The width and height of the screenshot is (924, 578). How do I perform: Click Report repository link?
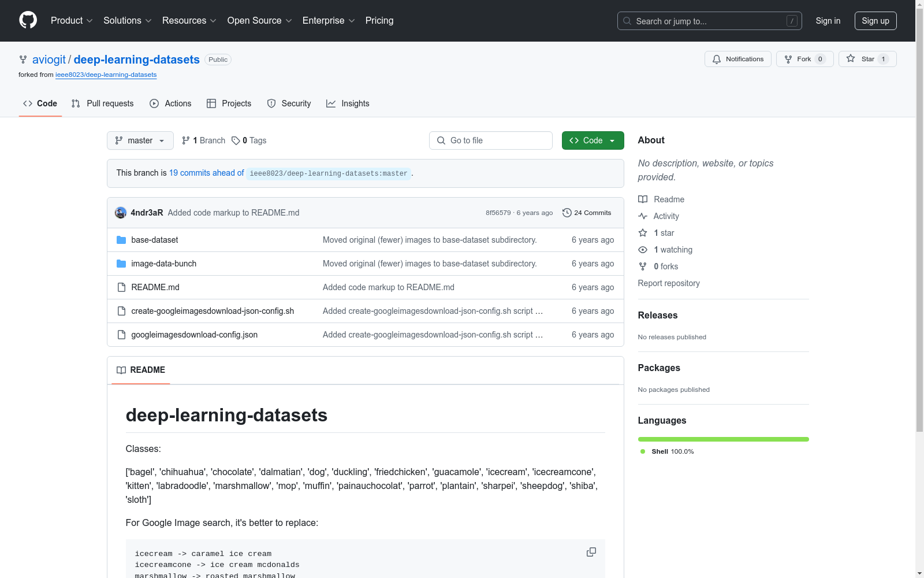pos(669,283)
